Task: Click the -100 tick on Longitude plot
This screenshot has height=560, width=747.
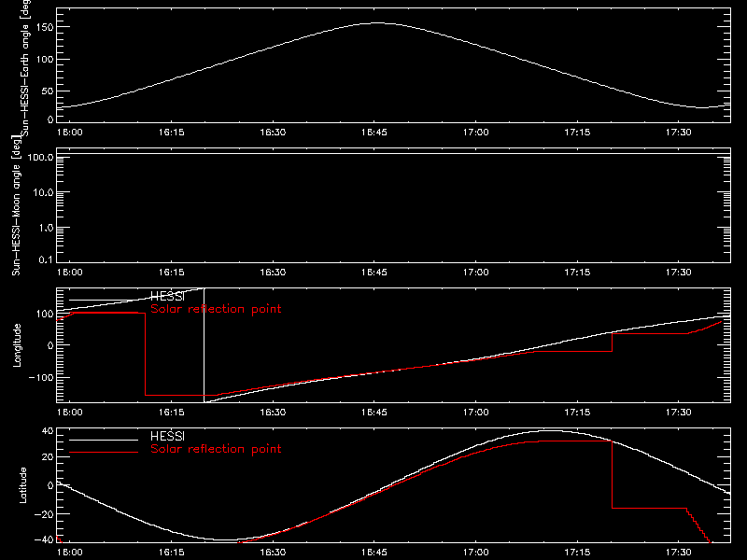Action: (41, 377)
